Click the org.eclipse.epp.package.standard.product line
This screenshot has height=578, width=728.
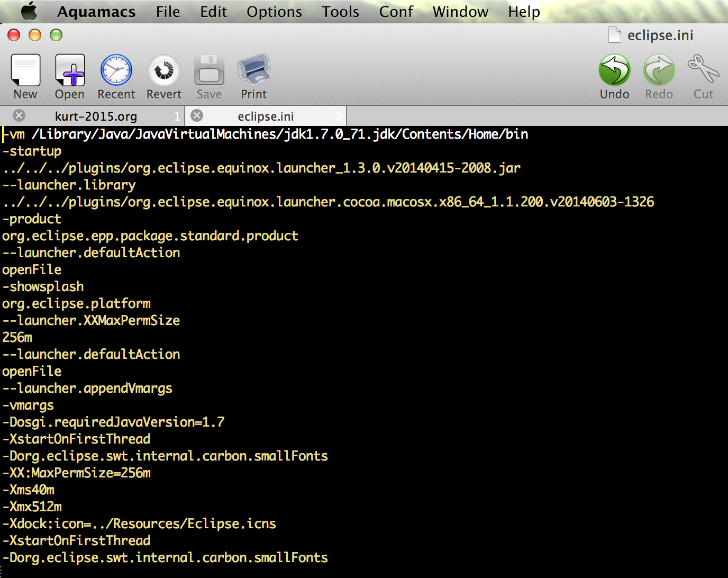[150, 236]
